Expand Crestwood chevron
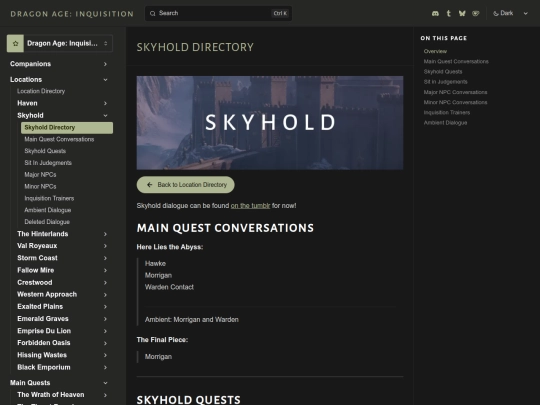This screenshot has height=405, width=540. coord(105,283)
